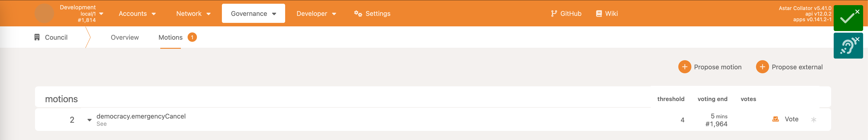This screenshot has width=868, height=140.
Task: Click the Wiki book icon
Action: [599, 14]
